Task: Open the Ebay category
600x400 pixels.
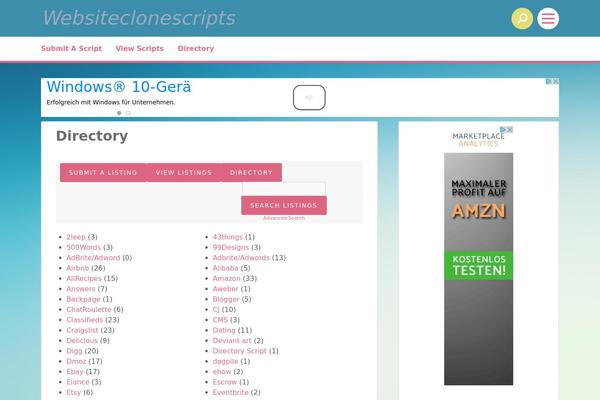Action: point(75,372)
